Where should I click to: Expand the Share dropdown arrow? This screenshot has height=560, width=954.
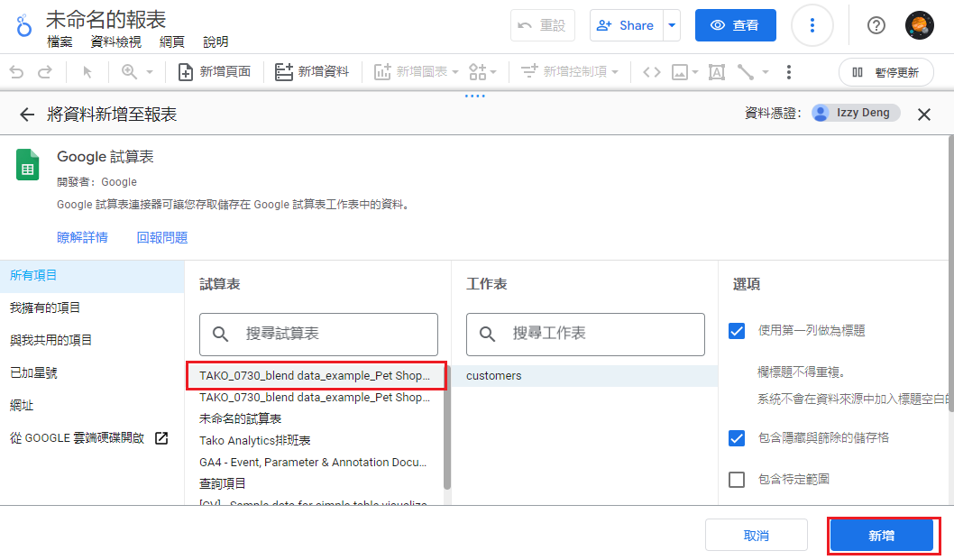click(x=672, y=25)
